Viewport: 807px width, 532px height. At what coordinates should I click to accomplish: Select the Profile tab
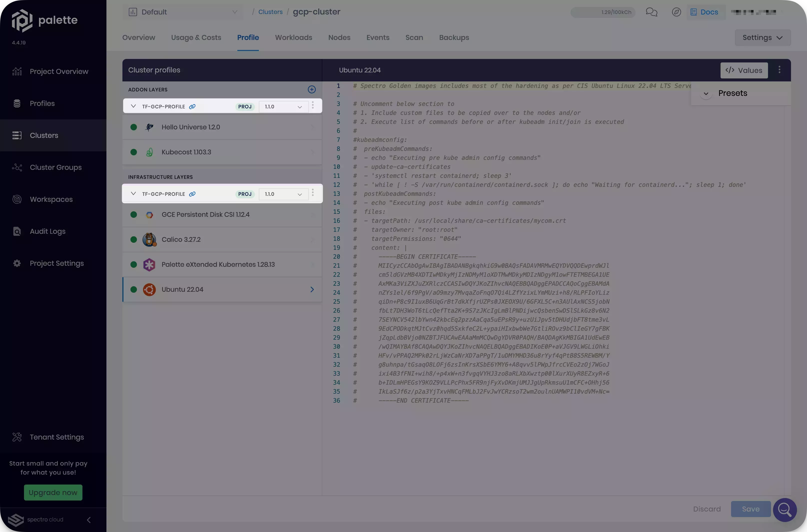[x=248, y=37]
